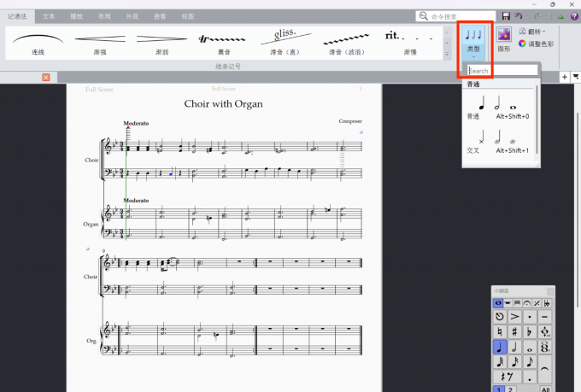
Task: Add accent mark from keypad
Action: (514, 316)
